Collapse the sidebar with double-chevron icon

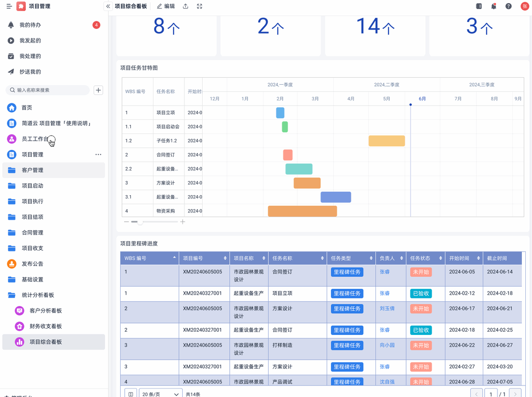[x=108, y=6]
